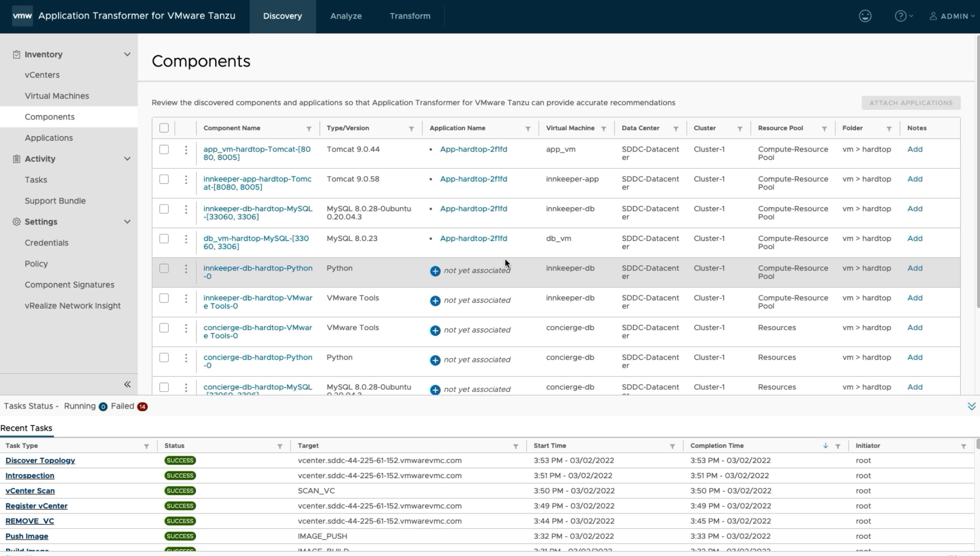980x556 pixels.
Task: Collapse the Settings section chevron
Action: pyautogui.click(x=127, y=222)
